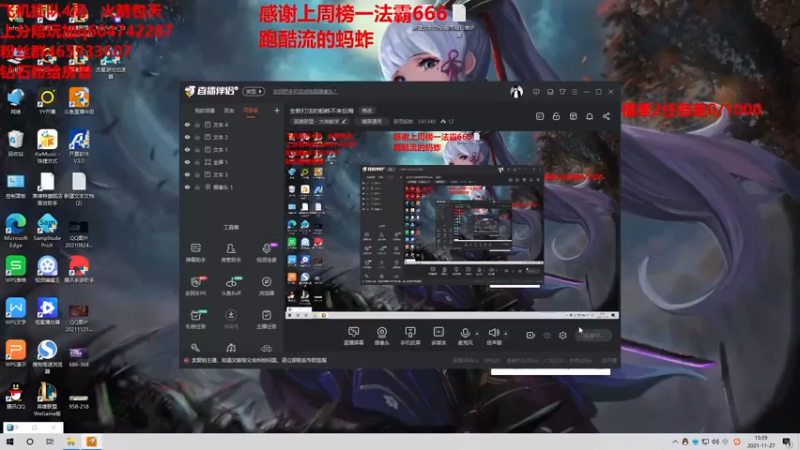
Task: Hide the 文本 4 layer
Action: point(187,124)
